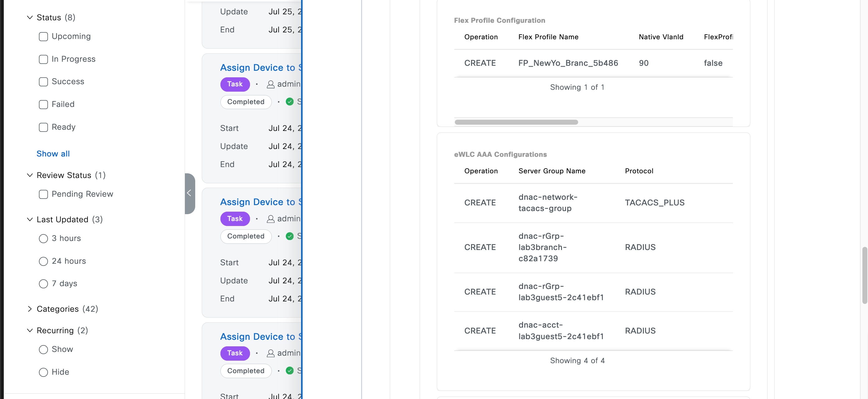Expand the Categories filter group

(x=30, y=309)
